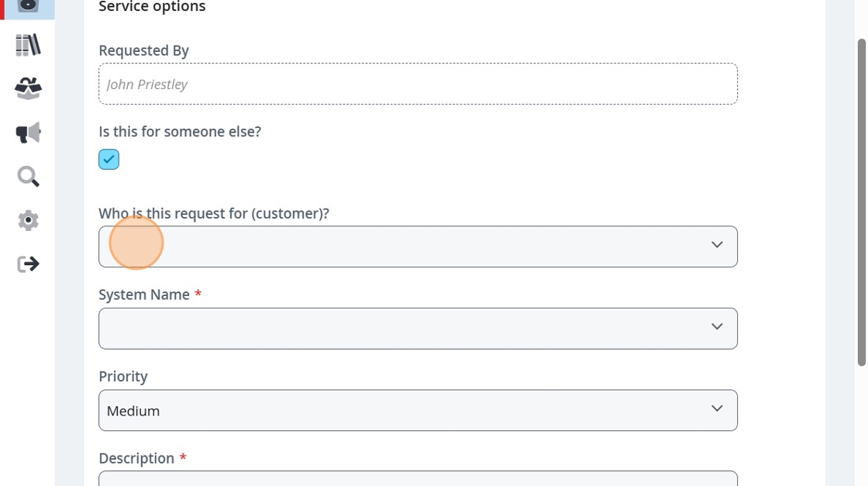The width and height of the screenshot is (868, 486).
Task: Click the magnifying glass search icon
Action: 28,177
